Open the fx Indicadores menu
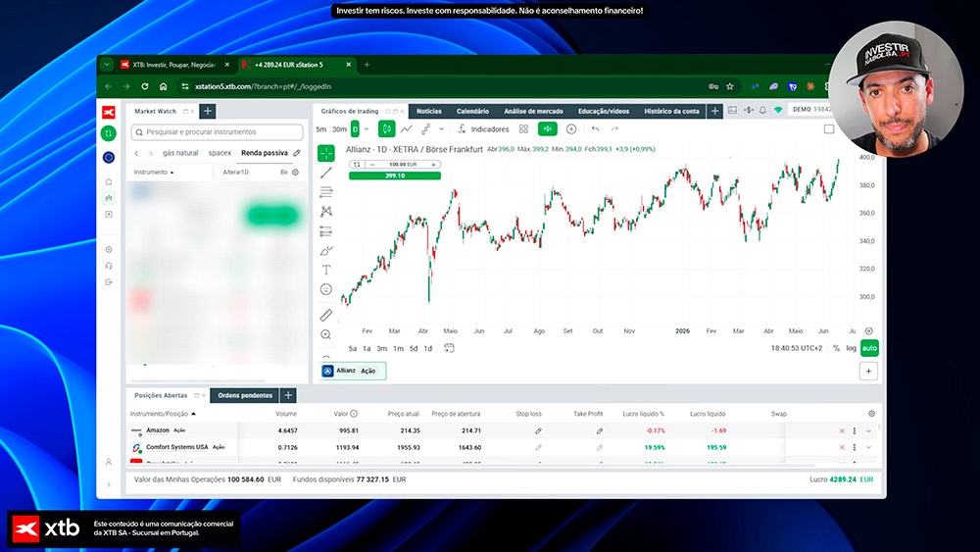Screen dimensions: 980x552 [484, 128]
